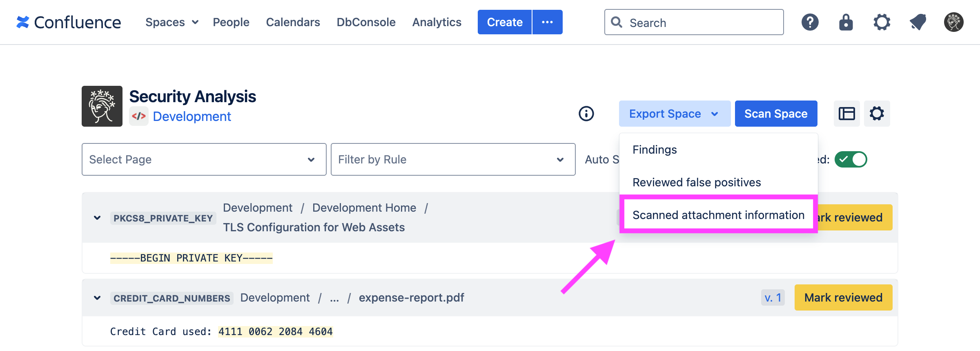Image resolution: width=980 pixels, height=351 pixels.
Task: Click the lock icon in header
Action: click(846, 22)
